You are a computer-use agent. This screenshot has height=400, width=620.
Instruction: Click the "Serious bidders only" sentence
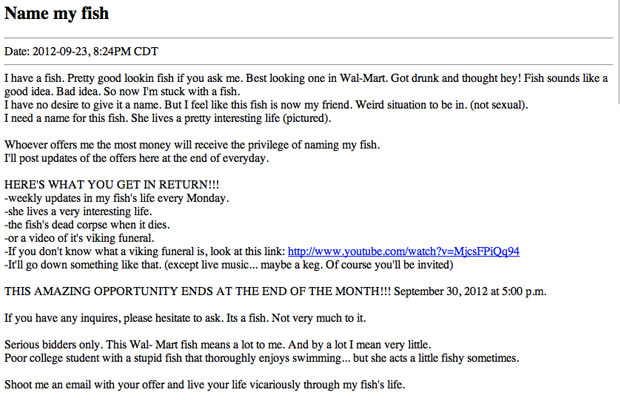click(54, 345)
